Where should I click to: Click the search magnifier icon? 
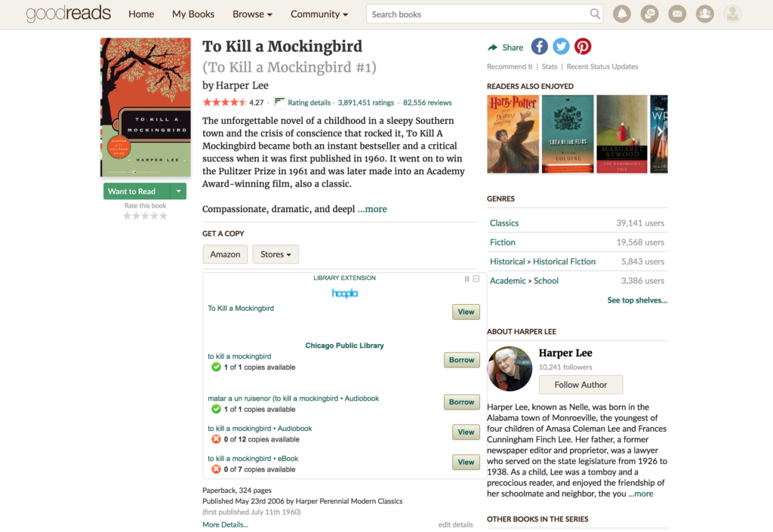(x=595, y=14)
